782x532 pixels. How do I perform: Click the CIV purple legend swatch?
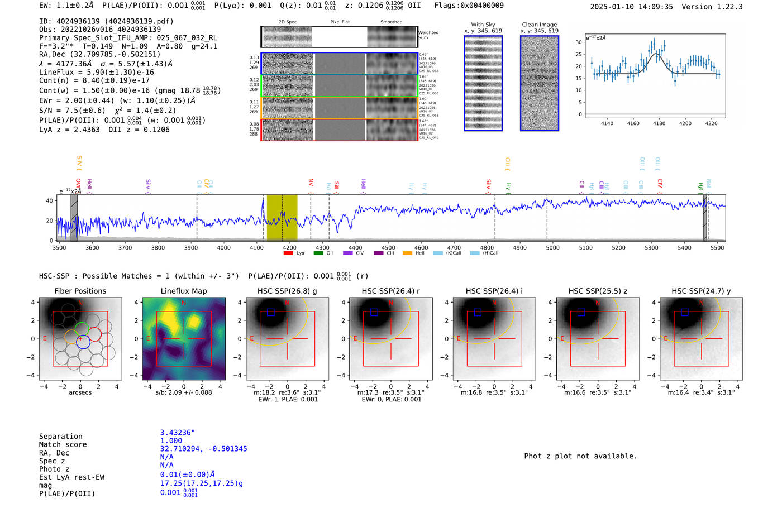(347, 253)
